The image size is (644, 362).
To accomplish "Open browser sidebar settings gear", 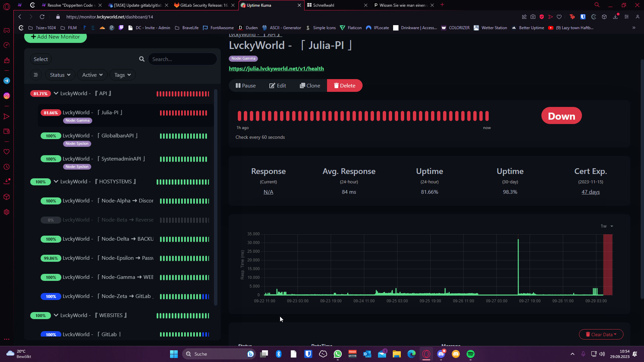I will (x=7, y=212).
